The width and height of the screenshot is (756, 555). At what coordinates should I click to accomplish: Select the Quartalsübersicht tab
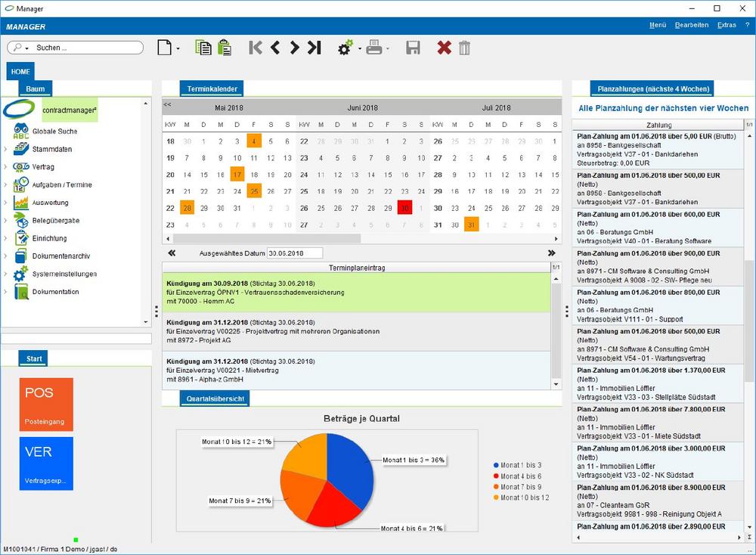215,398
